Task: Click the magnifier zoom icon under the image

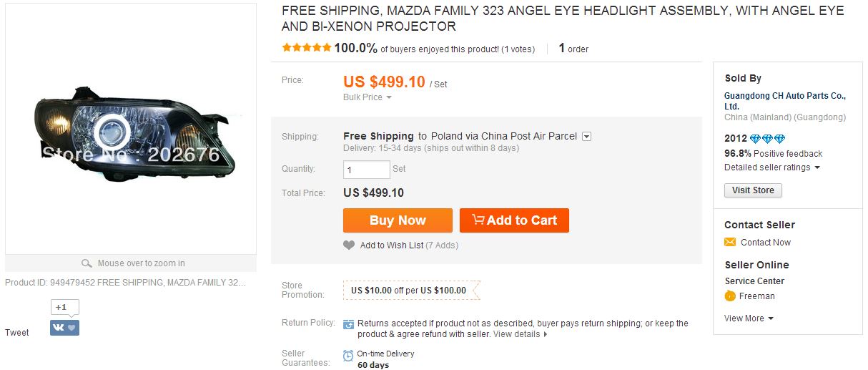Action: pos(87,263)
